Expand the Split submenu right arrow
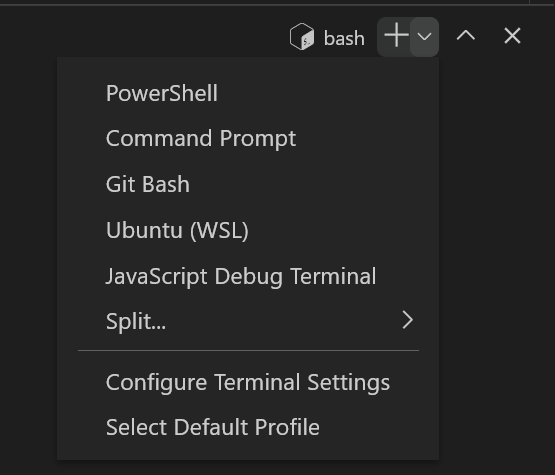 tap(408, 320)
